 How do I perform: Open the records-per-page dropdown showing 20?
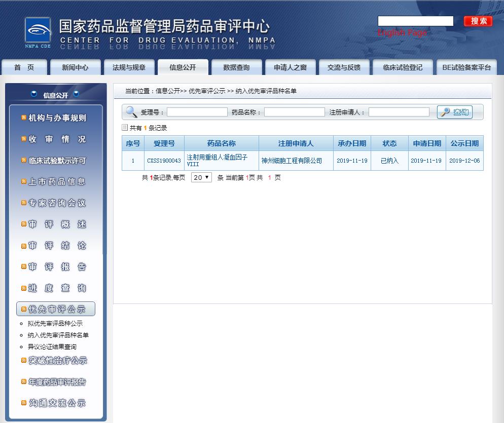[x=201, y=177]
